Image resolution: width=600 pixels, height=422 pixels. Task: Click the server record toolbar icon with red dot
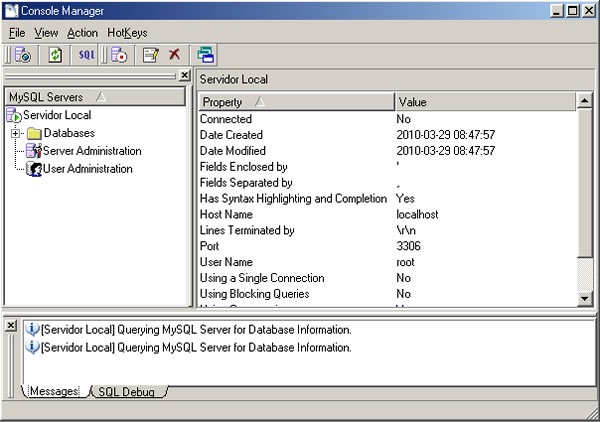click(x=119, y=55)
